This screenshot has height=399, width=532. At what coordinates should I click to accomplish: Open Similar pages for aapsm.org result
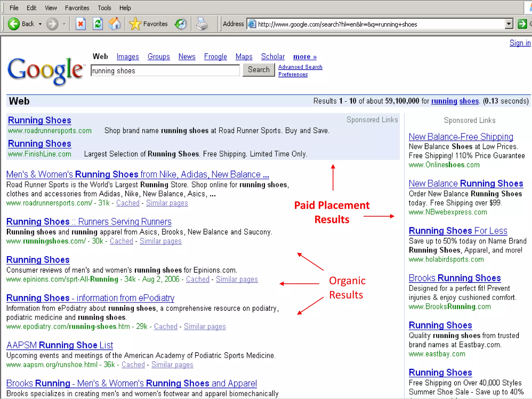(x=172, y=365)
